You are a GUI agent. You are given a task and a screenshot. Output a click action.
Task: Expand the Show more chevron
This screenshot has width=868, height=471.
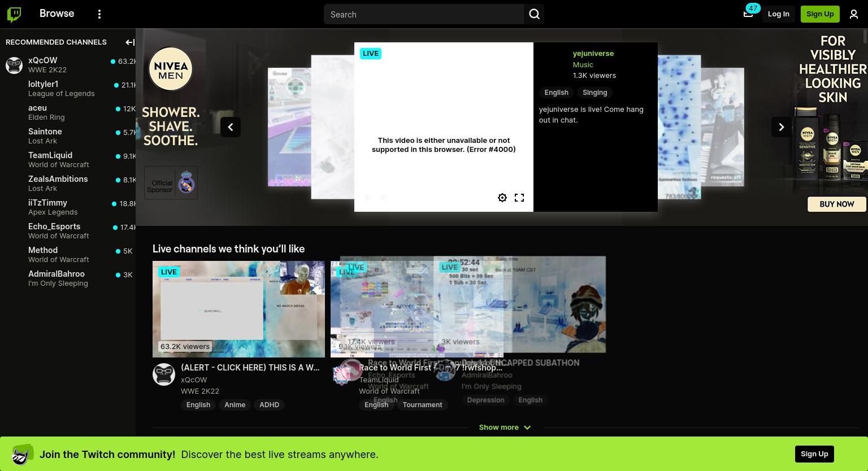(527, 428)
